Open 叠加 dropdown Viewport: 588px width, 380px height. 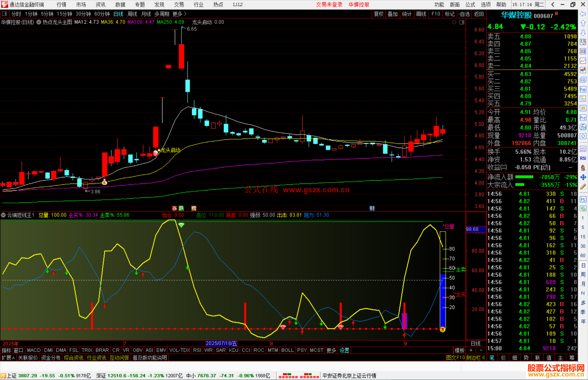[x=393, y=14]
